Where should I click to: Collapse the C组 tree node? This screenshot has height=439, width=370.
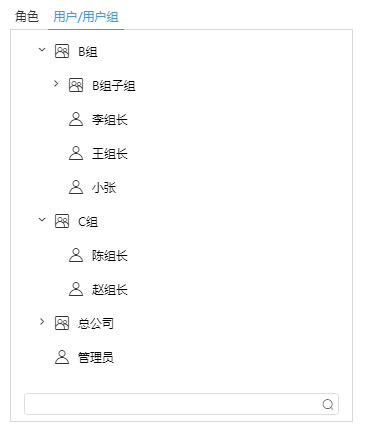pos(42,220)
